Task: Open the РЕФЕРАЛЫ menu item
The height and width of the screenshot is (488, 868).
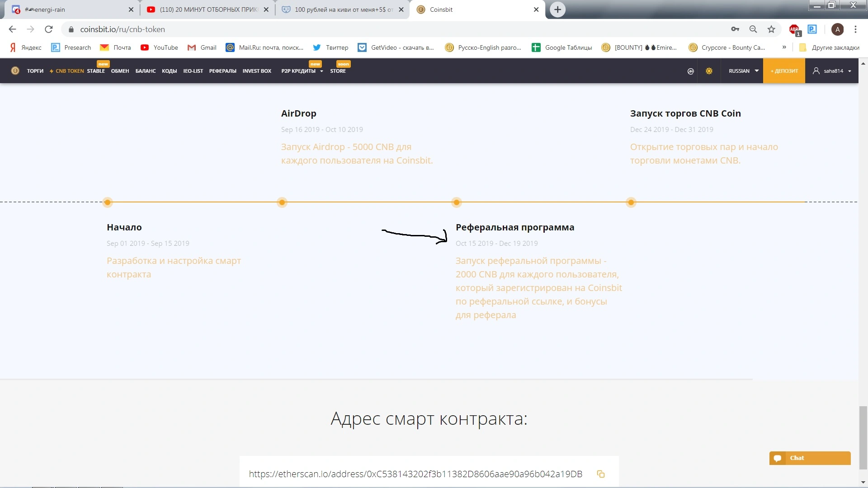Action: 222,71
